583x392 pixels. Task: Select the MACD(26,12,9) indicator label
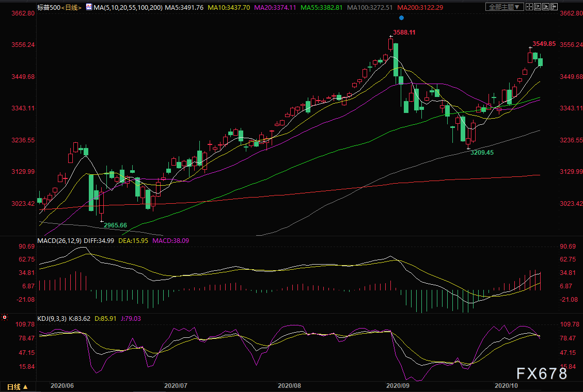59,240
